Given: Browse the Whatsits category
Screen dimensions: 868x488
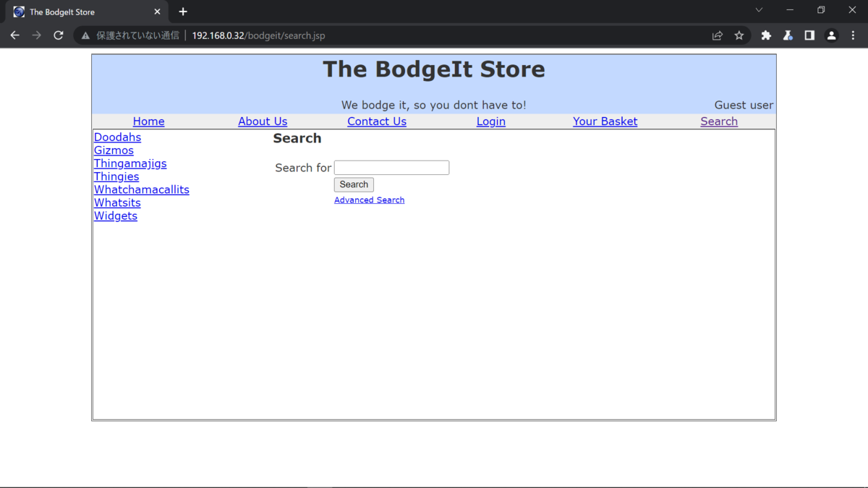Looking at the screenshot, I should (117, 202).
